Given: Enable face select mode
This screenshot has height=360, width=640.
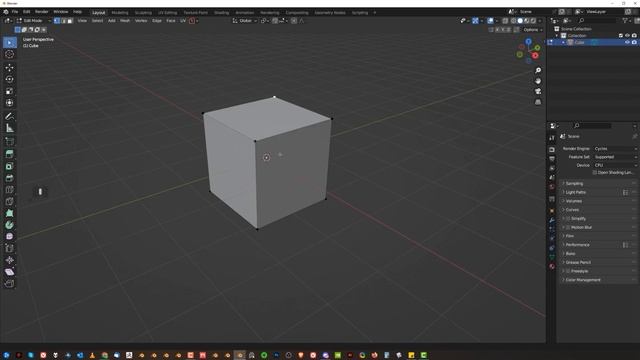Looking at the screenshot, I should [x=70, y=21].
